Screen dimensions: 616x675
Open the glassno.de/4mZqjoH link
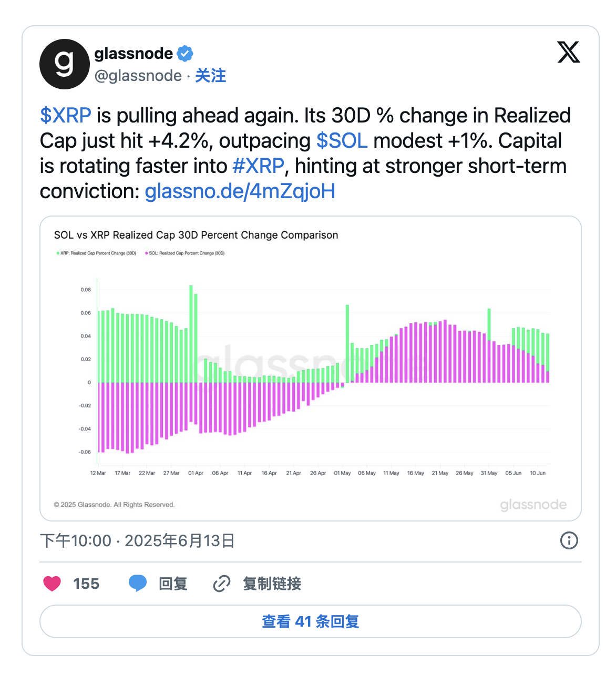(x=240, y=191)
